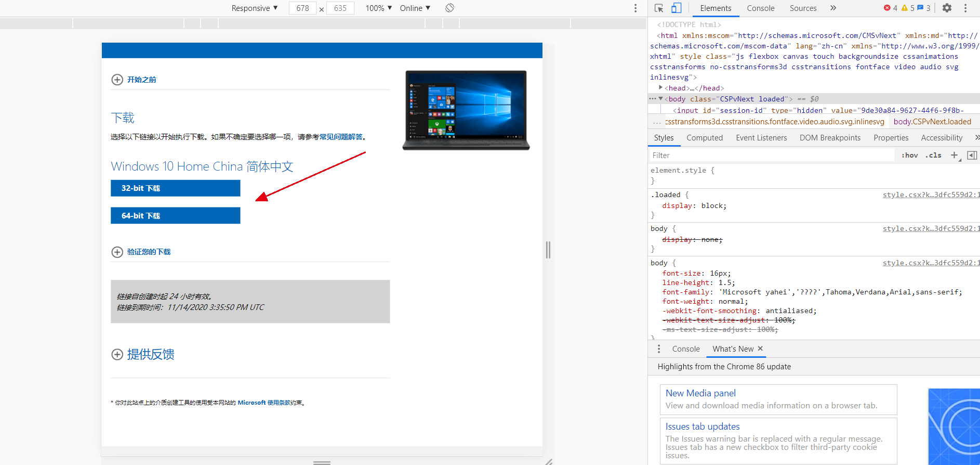
Task: Toggle the :hov element state button
Action: (909, 155)
